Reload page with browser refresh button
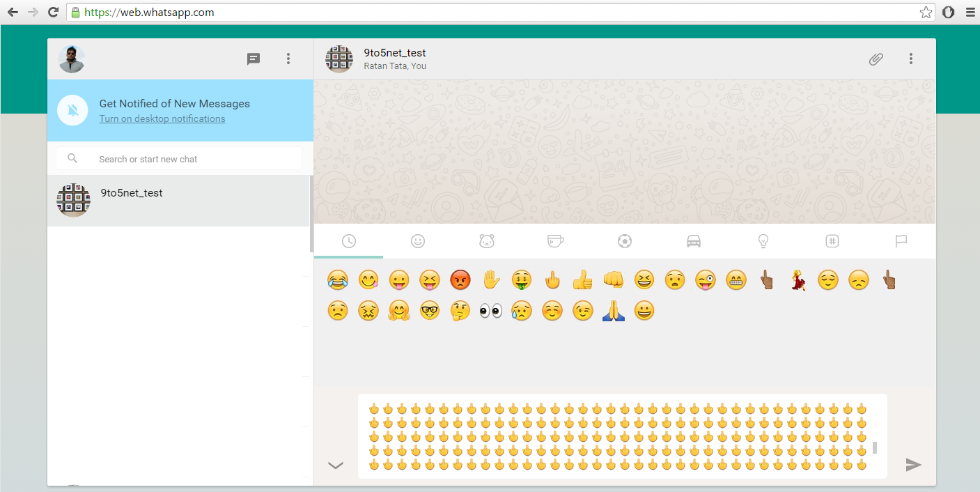Image resolution: width=980 pixels, height=492 pixels. [x=53, y=13]
